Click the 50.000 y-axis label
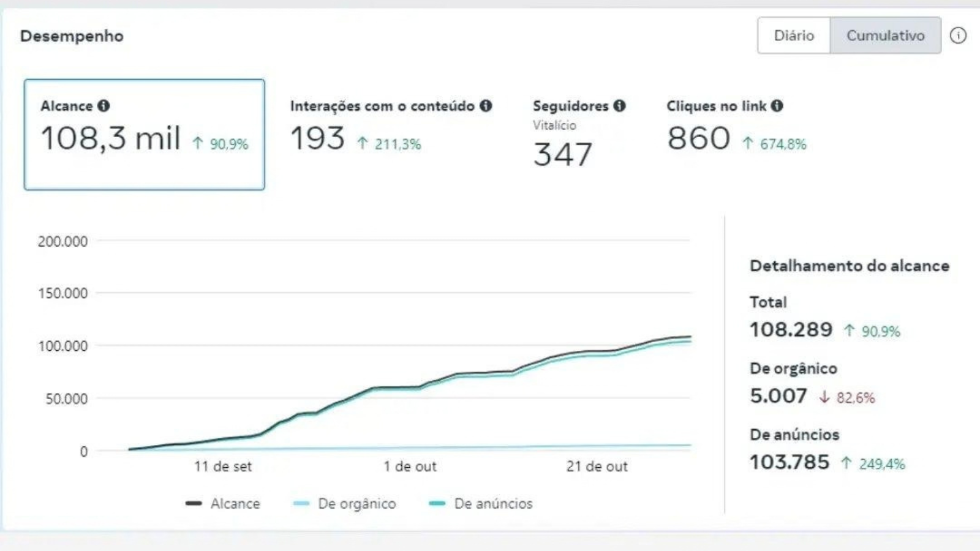The height and width of the screenshot is (551, 980). [x=66, y=399]
